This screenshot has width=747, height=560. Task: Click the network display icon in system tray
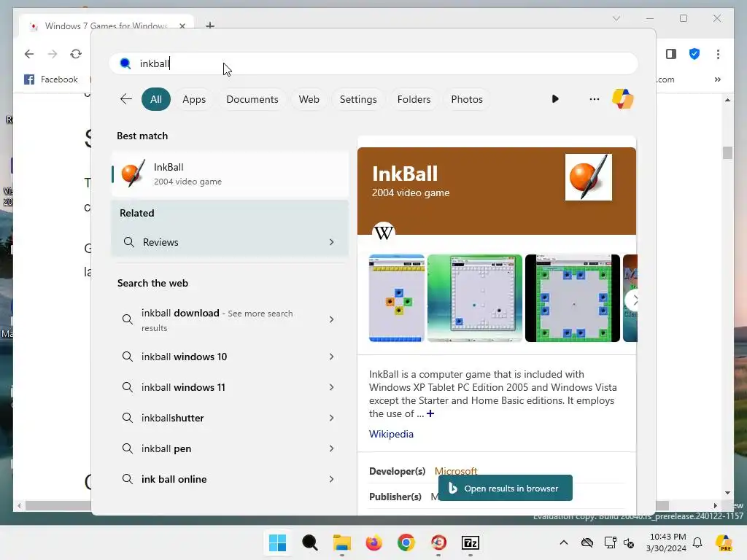click(x=610, y=542)
